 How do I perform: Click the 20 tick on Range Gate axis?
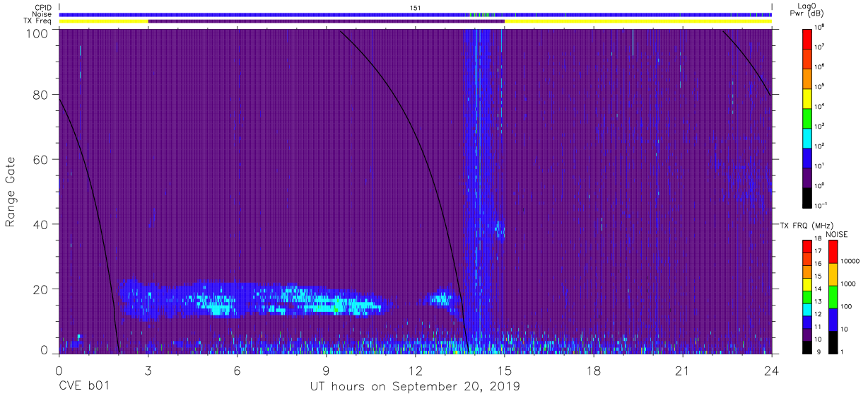coord(42,289)
